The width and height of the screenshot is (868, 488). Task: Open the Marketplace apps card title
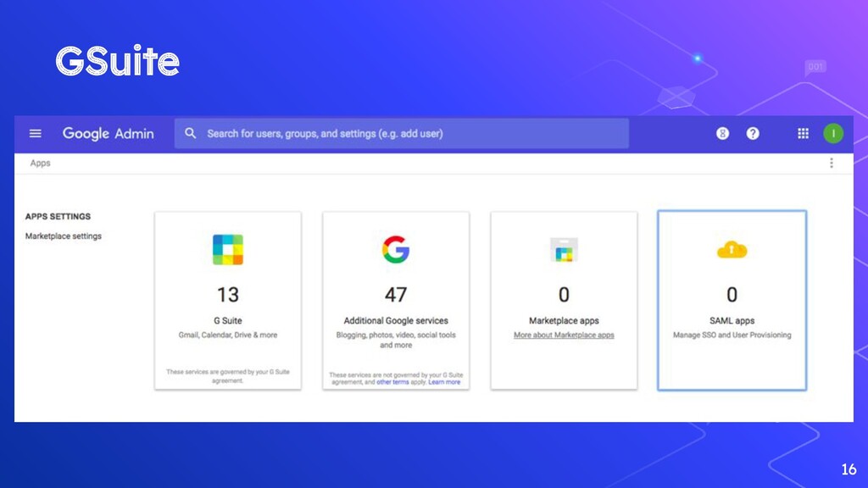click(x=564, y=320)
